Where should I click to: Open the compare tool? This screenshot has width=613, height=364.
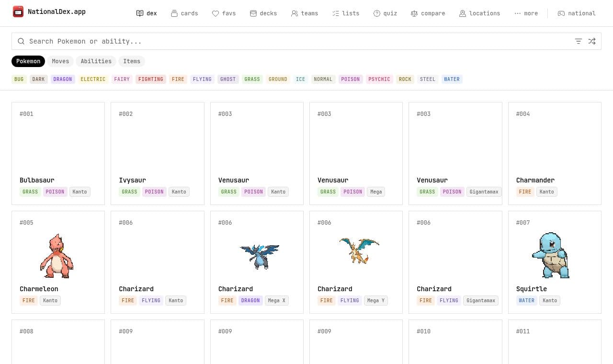pyautogui.click(x=428, y=13)
